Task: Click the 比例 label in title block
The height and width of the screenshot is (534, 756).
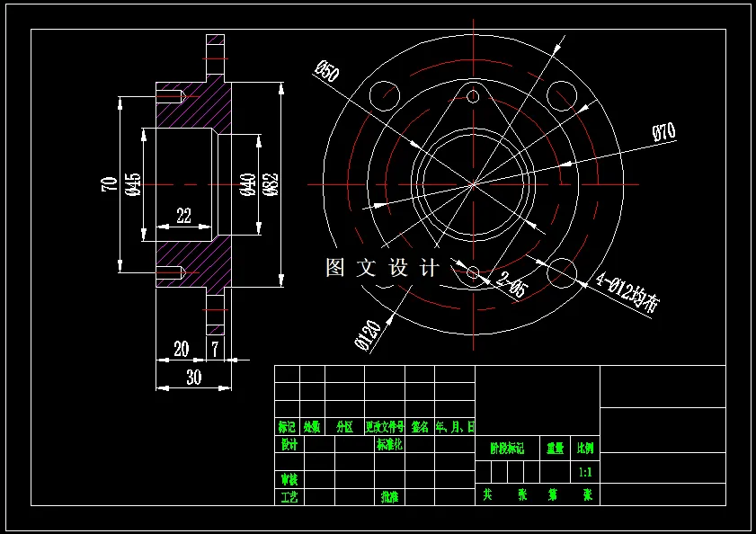Action: (x=585, y=449)
